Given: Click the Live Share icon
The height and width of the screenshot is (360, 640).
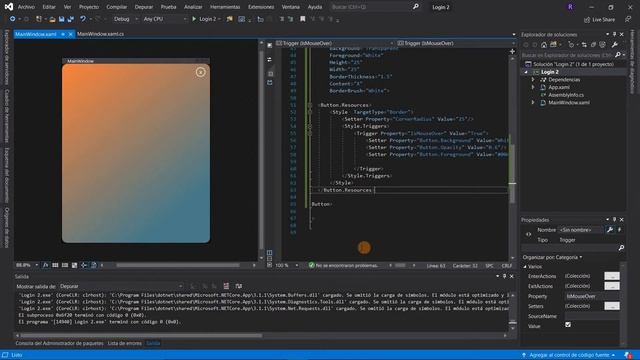Looking at the screenshot, I should point(587,20).
